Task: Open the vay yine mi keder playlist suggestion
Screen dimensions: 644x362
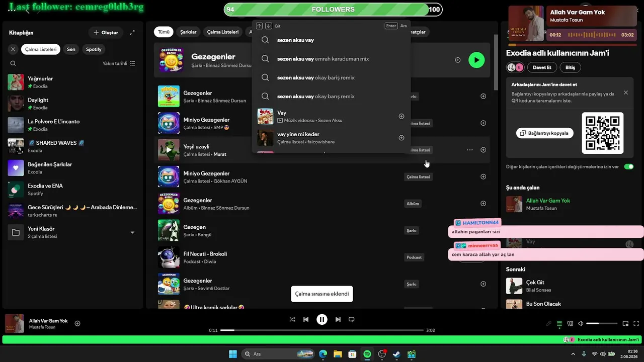Action: point(331,138)
